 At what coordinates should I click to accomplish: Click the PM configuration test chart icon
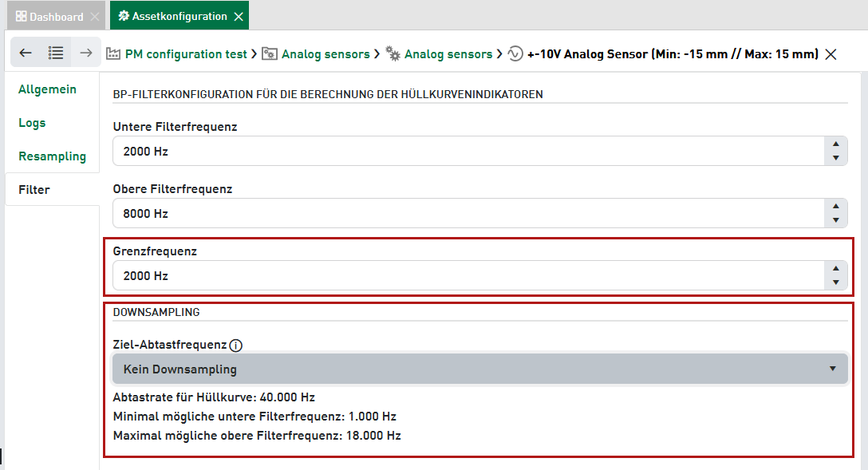coord(113,53)
